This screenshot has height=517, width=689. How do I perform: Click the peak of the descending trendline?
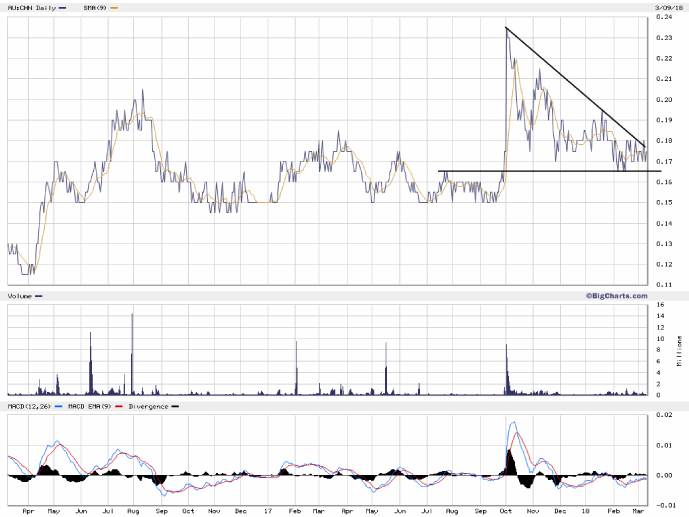click(507, 28)
